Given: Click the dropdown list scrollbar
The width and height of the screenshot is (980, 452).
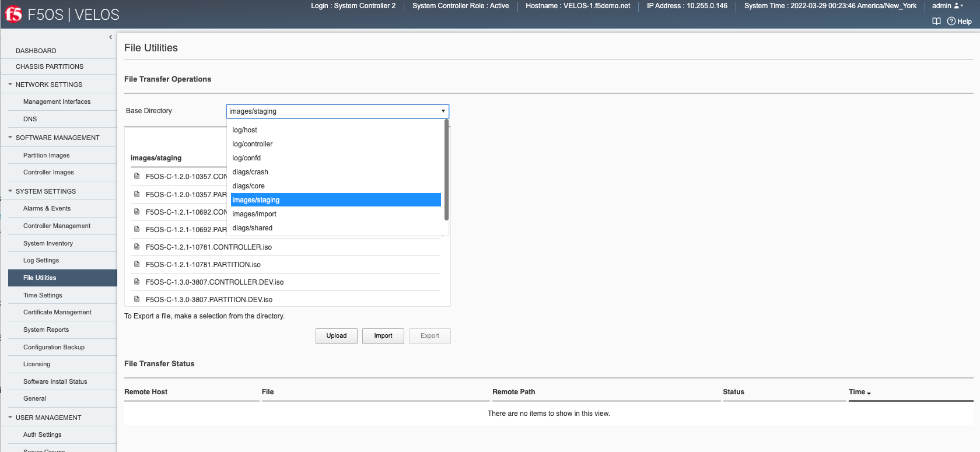Looking at the screenshot, I should [446, 170].
